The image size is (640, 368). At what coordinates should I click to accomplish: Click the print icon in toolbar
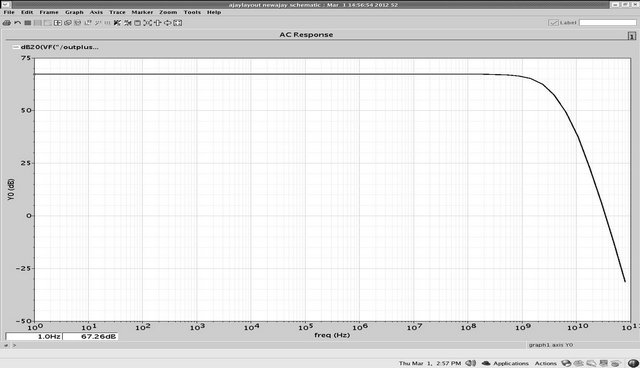point(7,23)
